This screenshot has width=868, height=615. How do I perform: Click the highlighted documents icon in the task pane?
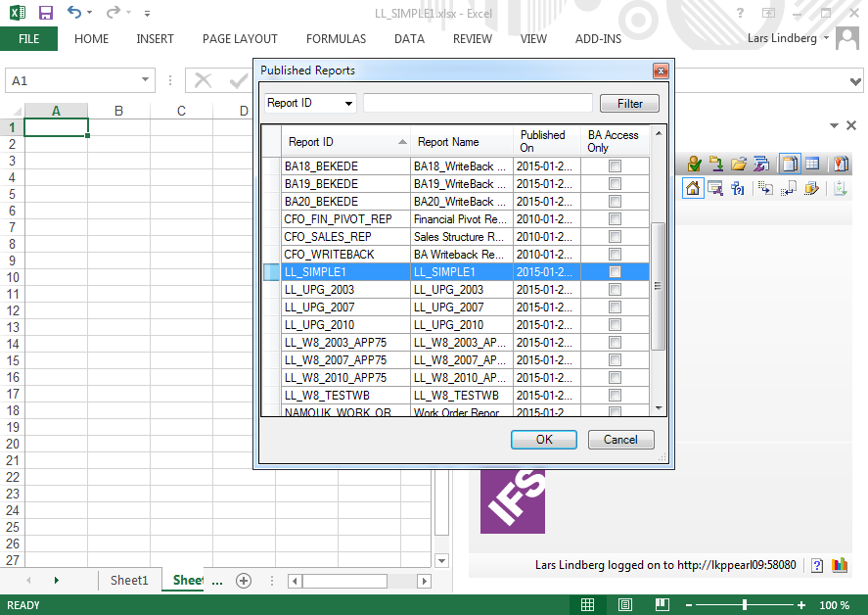(x=790, y=164)
